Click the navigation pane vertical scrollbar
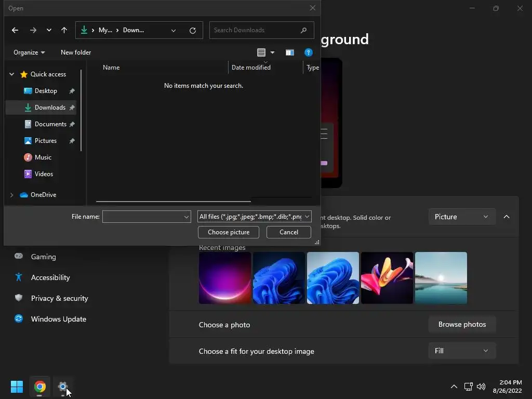This screenshot has height=399, width=532. click(x=81, y=110)
